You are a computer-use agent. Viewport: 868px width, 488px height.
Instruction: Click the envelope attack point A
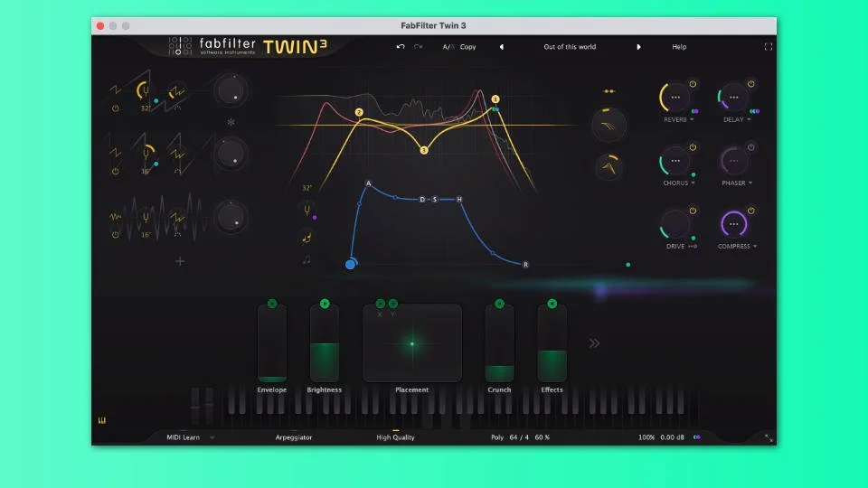click(368, 183)
